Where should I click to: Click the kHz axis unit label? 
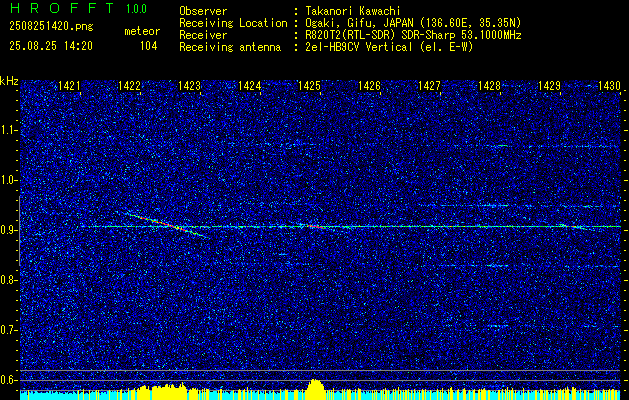click(9, 81)
